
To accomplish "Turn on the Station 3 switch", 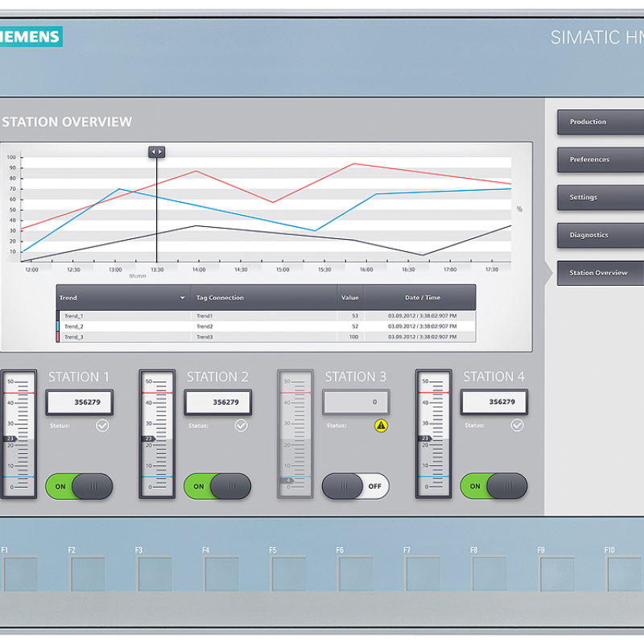I will (355, 486).
